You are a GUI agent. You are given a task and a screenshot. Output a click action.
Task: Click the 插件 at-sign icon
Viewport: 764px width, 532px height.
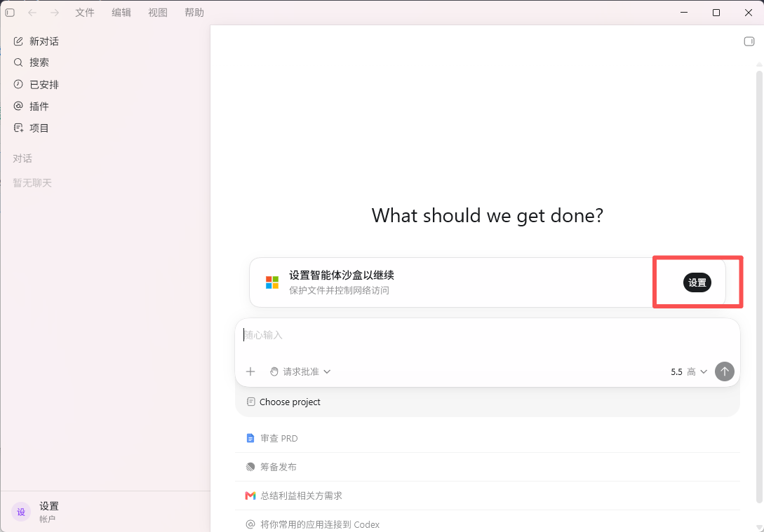pyautogui.click(x=18, y=106)
